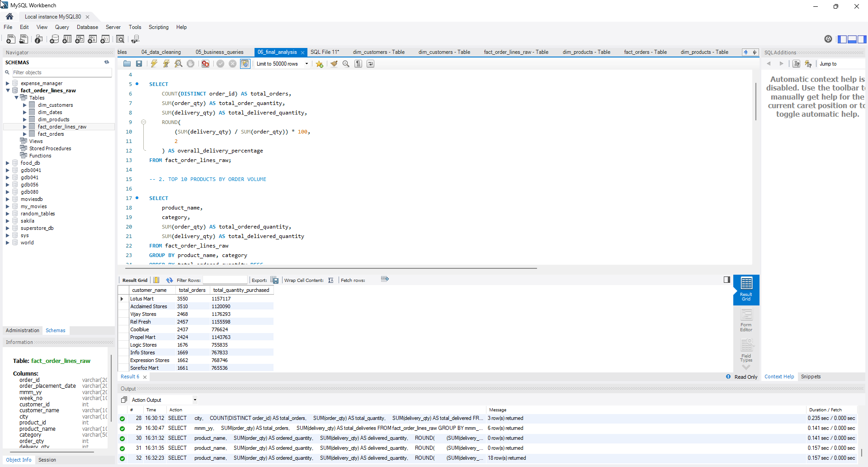Open the Snippets tab
The height and width of the screenshot is (467, 868).
[811, 376]
